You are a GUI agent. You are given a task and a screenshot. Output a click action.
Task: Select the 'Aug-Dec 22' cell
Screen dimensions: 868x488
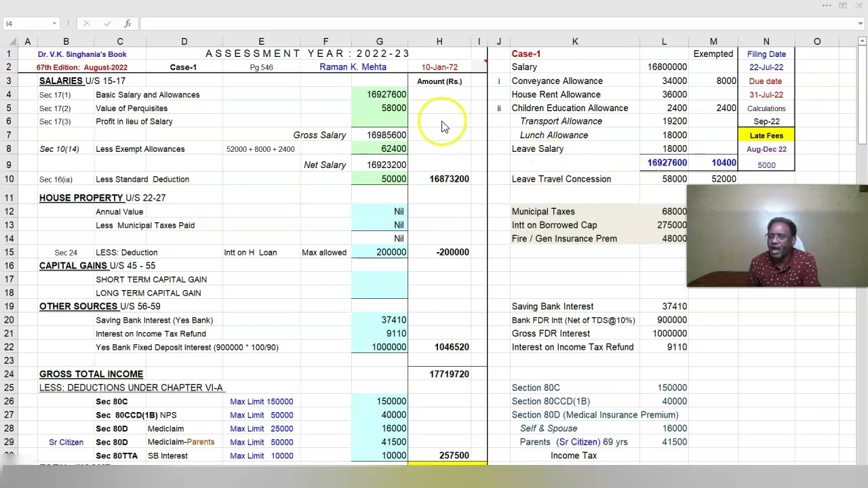pos(766,149)
